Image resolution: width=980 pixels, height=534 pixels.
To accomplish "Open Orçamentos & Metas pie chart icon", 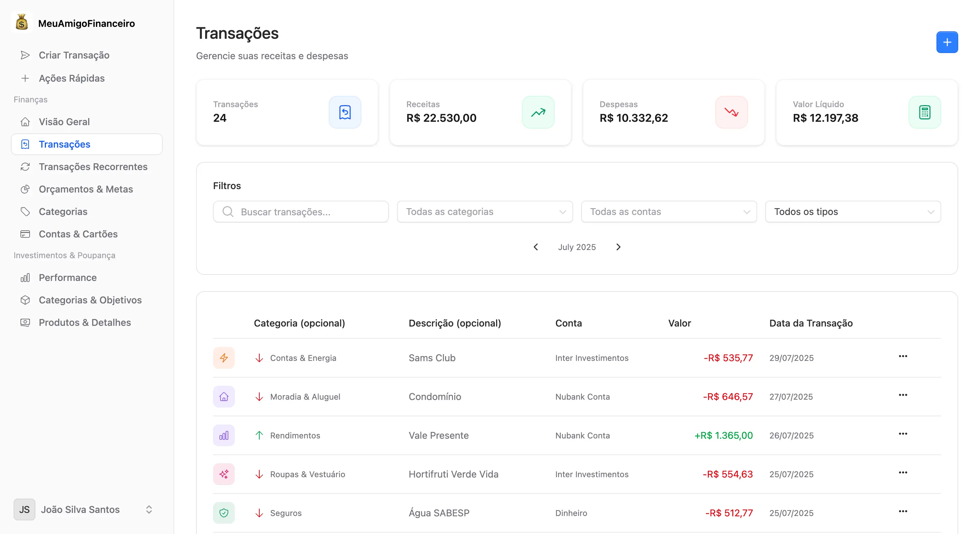I will [x=25, y=189].
